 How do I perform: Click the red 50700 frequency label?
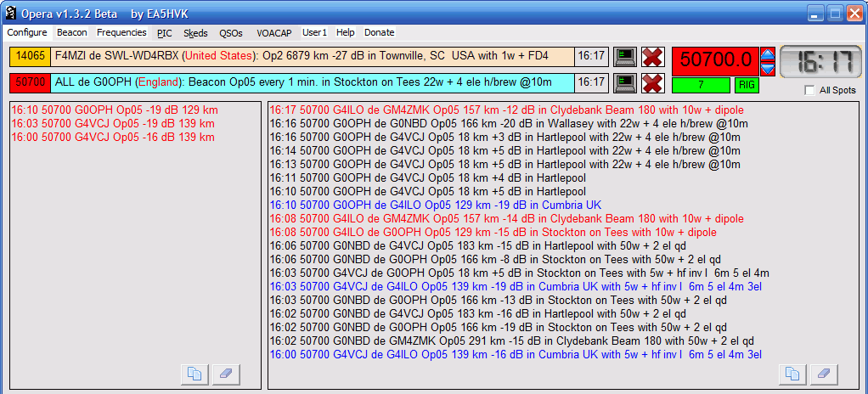[30, 83]
